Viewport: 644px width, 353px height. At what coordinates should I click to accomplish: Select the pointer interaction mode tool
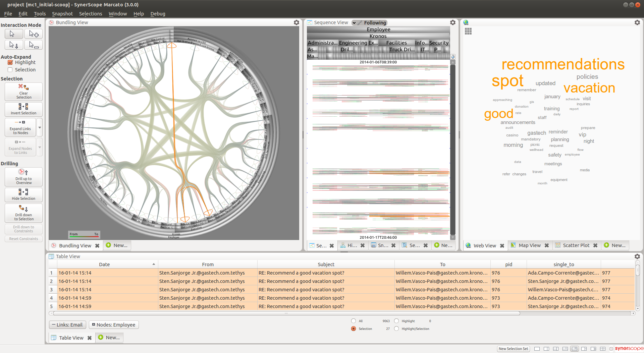14,34
